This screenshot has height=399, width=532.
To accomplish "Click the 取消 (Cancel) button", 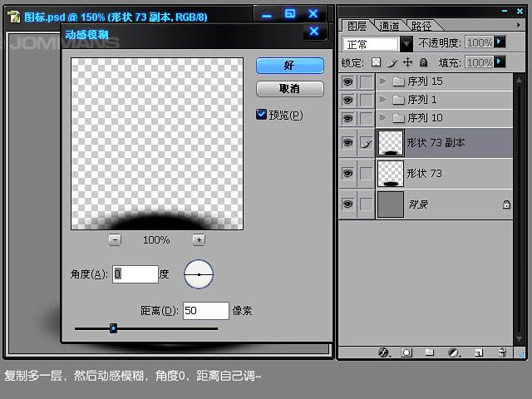I will (290, 89).
